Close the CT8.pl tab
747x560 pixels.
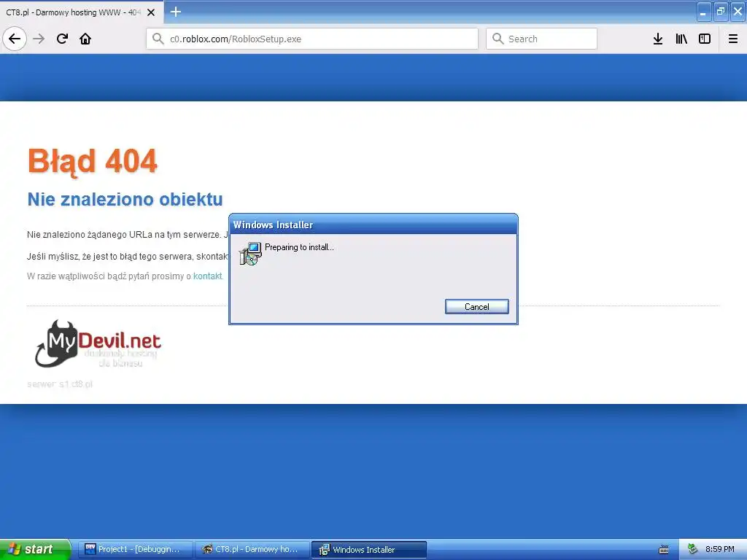tap(151, 12)
